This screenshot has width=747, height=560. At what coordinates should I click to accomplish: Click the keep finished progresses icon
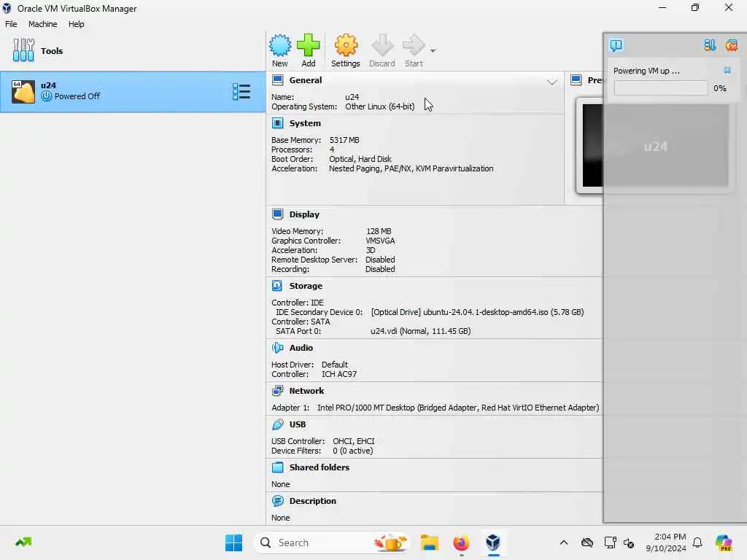pyautogui.click(x=710, y=45)
